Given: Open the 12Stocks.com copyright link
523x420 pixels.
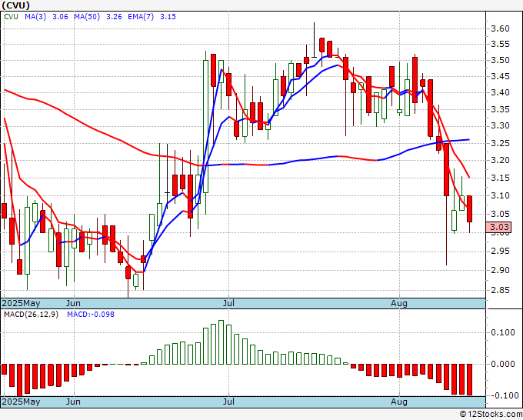Looking at the screenshot, I should (x=491, y=415).
